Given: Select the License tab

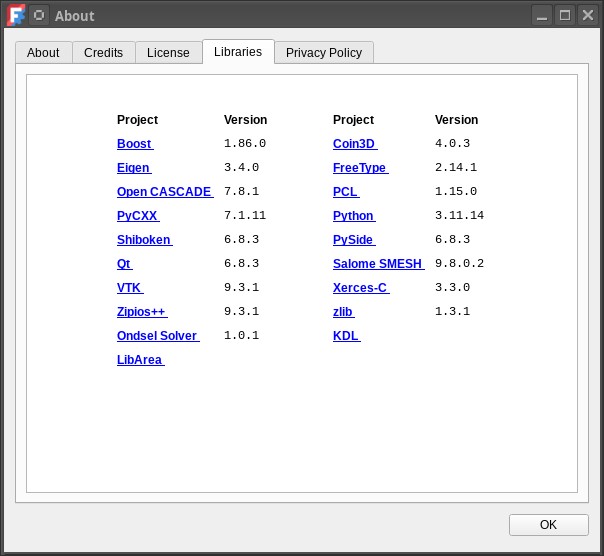Looking at the screenshot, I should pos(168,53).
